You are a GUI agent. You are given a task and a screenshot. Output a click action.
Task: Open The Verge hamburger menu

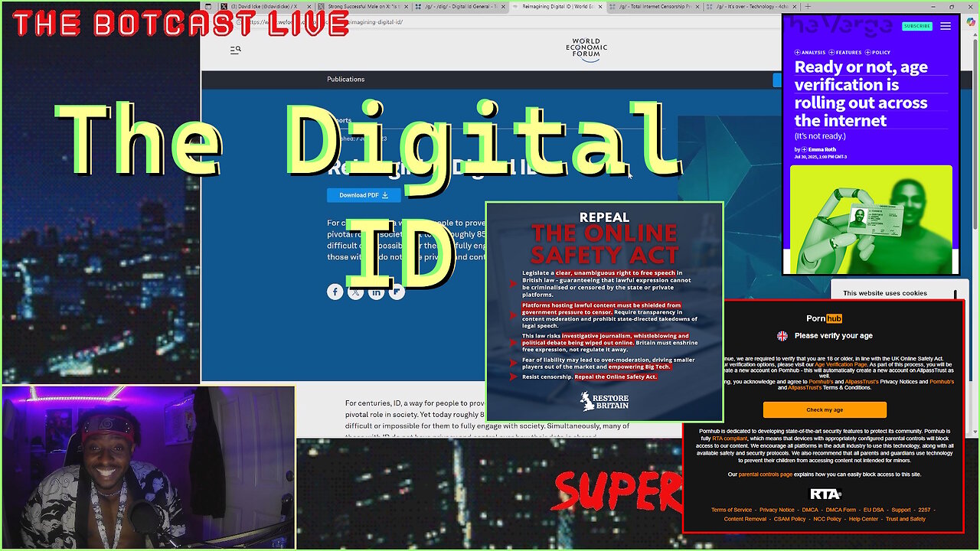946,26
